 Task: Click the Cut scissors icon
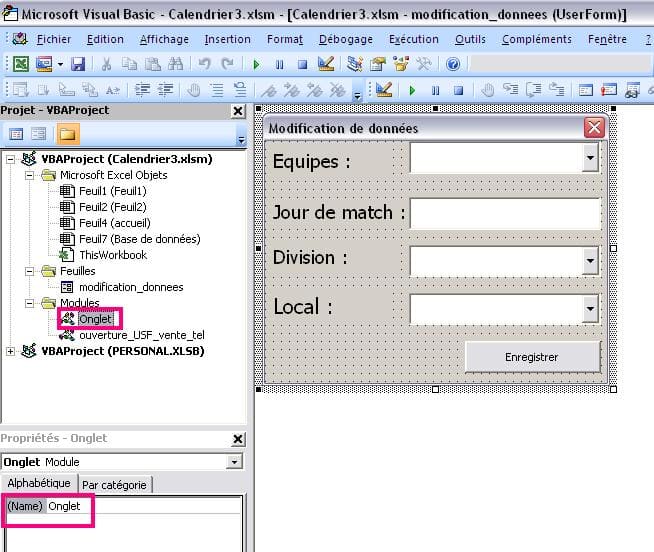click(107, 64)
